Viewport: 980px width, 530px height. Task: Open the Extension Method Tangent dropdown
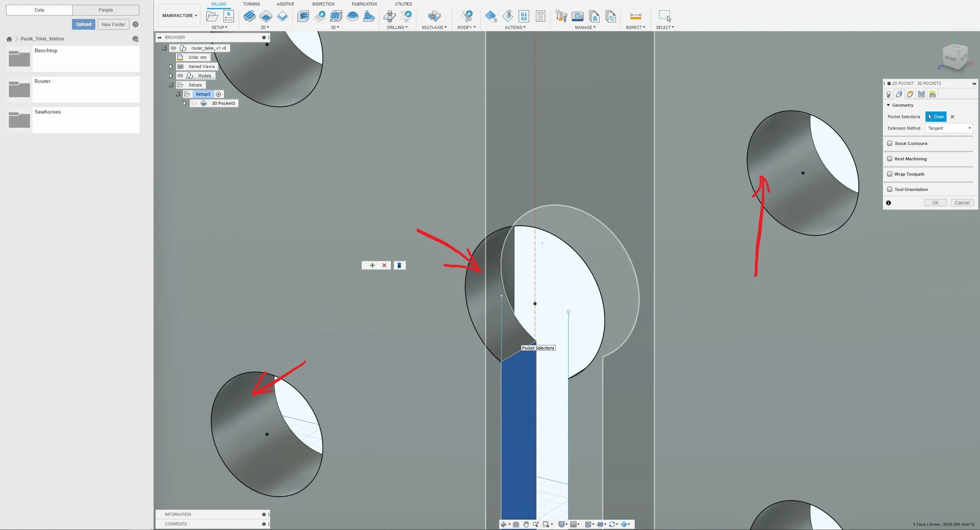(x=949, y=128)
